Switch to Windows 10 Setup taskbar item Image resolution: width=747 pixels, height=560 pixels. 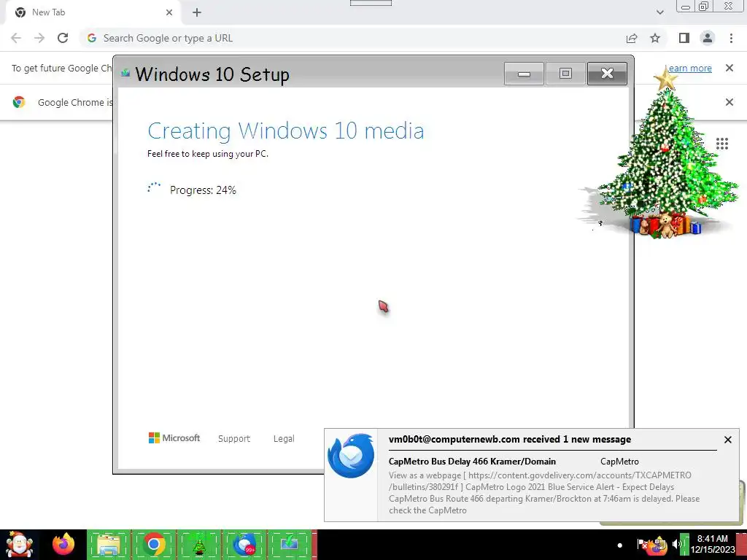tap(289, 545)
